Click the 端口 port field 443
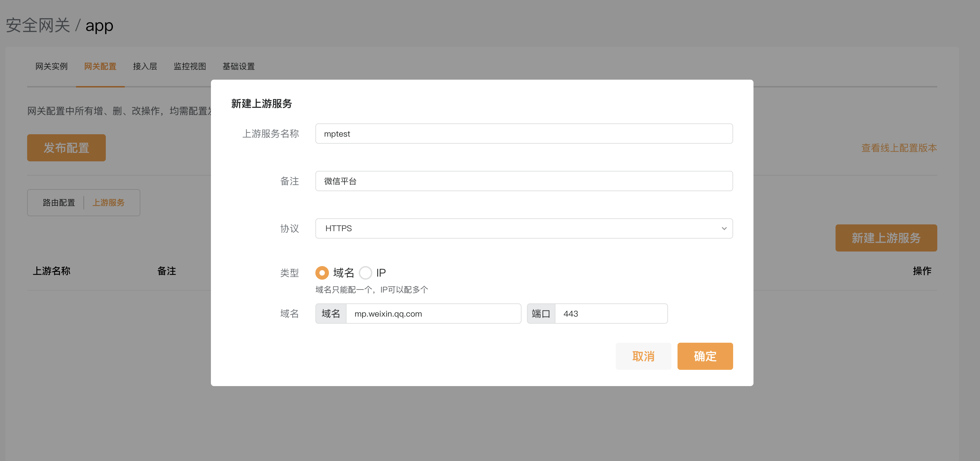This screenshot has width=980, height=461. pos(611,314)
